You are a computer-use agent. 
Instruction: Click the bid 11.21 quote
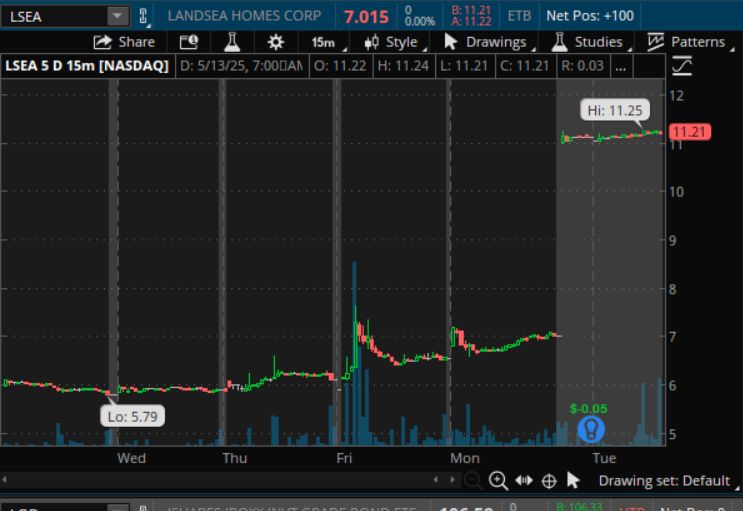pos(471,10)
